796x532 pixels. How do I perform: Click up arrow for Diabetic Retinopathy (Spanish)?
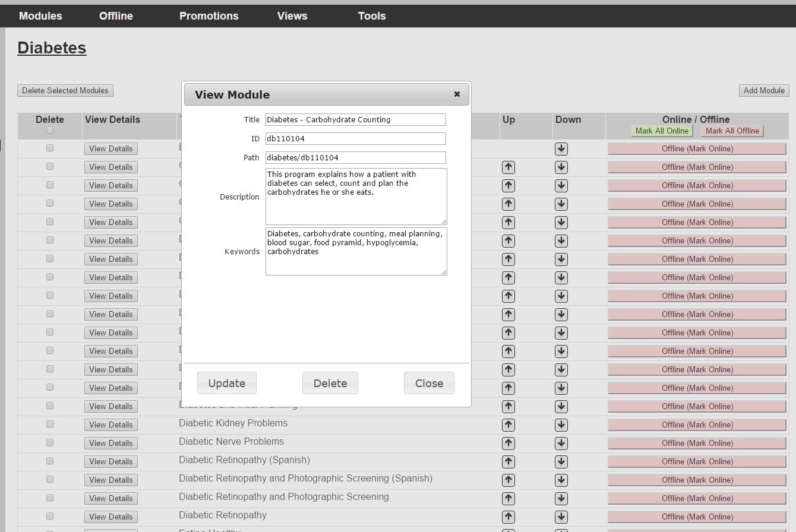click(508, 462)
